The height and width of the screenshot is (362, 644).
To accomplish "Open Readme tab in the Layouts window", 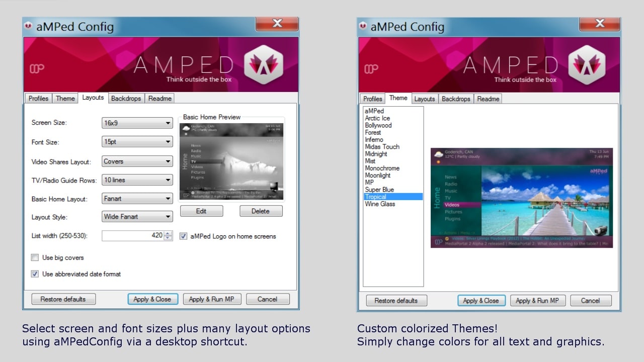I will point(160,99).
